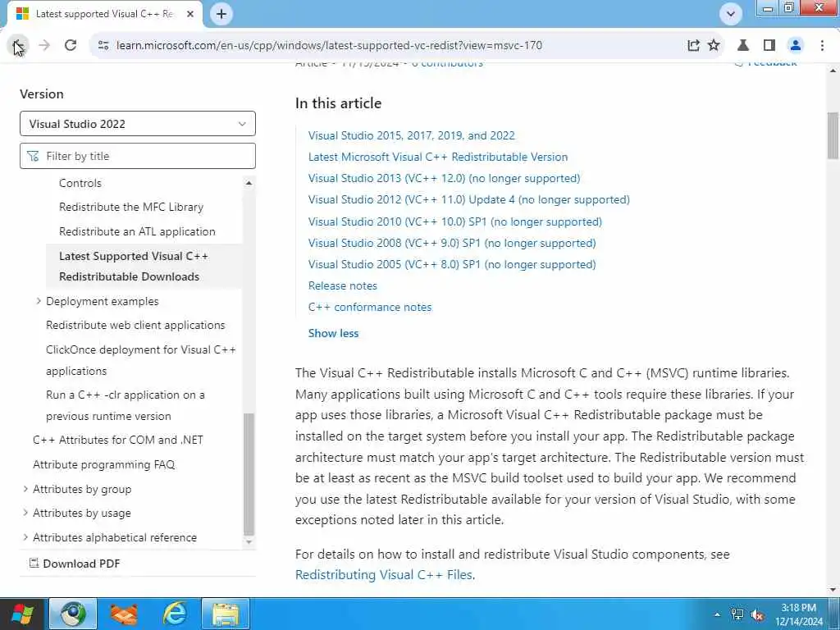Image resolution: width=840 pixels, height=630 pixels.
Task: Jump to Visual Studio 2015, 2017, 2019, and 2022
Action: pos(412,135)
